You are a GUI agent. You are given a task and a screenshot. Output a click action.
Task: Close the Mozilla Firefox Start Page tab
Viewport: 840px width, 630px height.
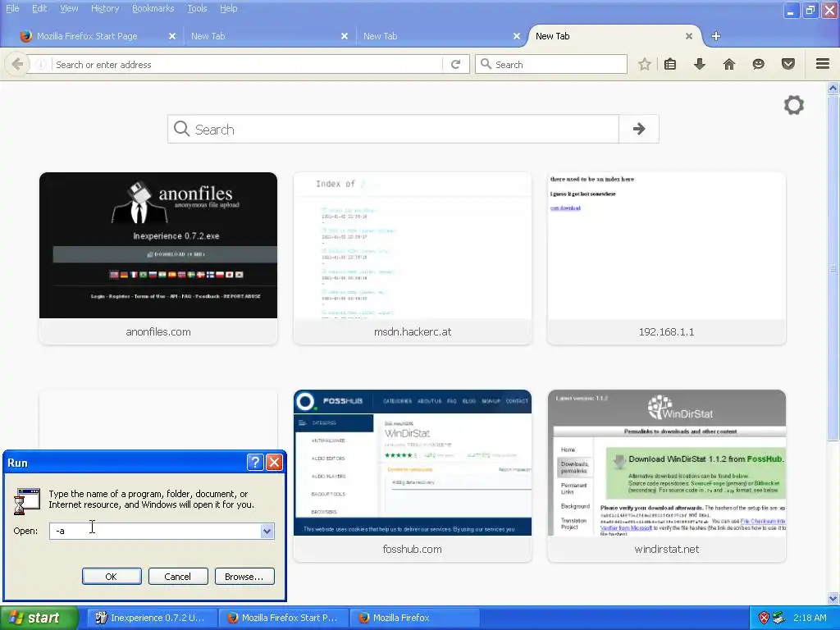click(x=172, y=36)
